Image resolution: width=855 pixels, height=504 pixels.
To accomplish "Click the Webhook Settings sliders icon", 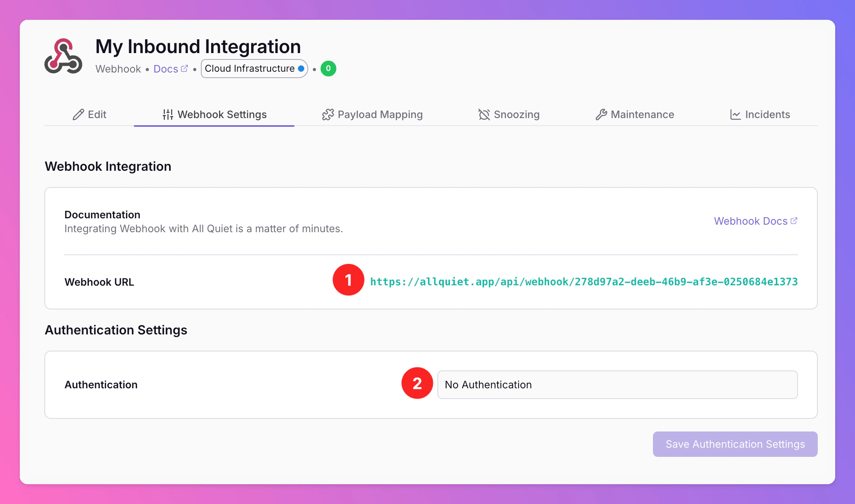I will (x=168, y=115).
